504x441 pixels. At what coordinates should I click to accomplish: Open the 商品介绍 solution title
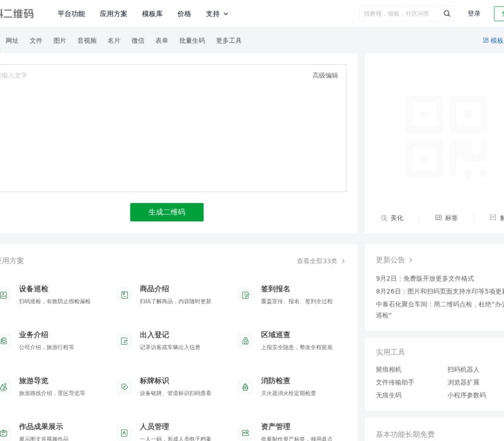(x=154, y=289)
